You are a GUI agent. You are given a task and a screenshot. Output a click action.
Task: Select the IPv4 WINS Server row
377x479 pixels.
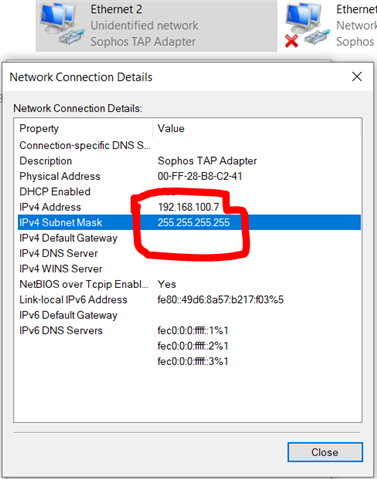click(189, 269)
